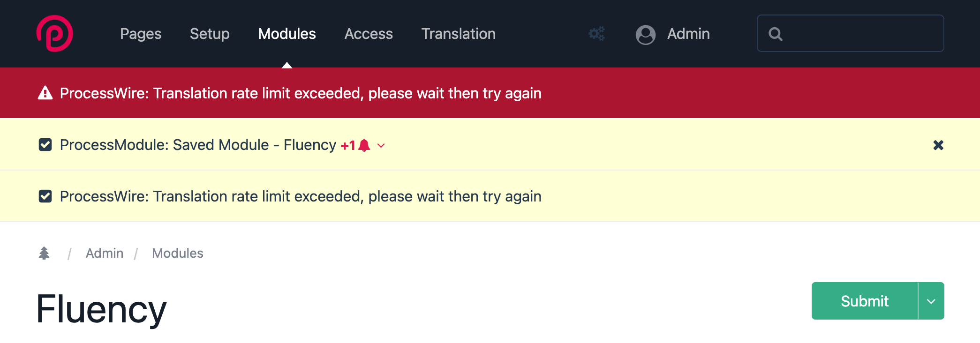Focus the admin search input field

pos(850,33)
